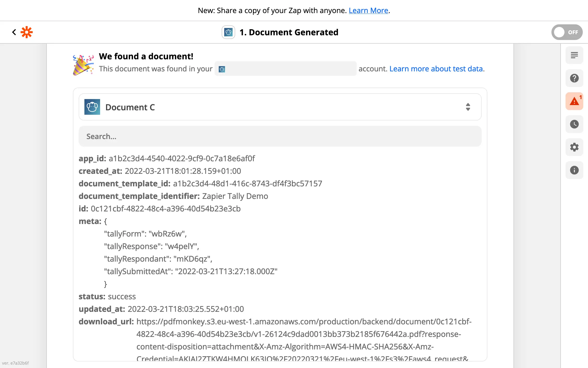This screenshot has width=588, height=368.
Task: Open the help question mark icon
Action: (x=574, y=78)
